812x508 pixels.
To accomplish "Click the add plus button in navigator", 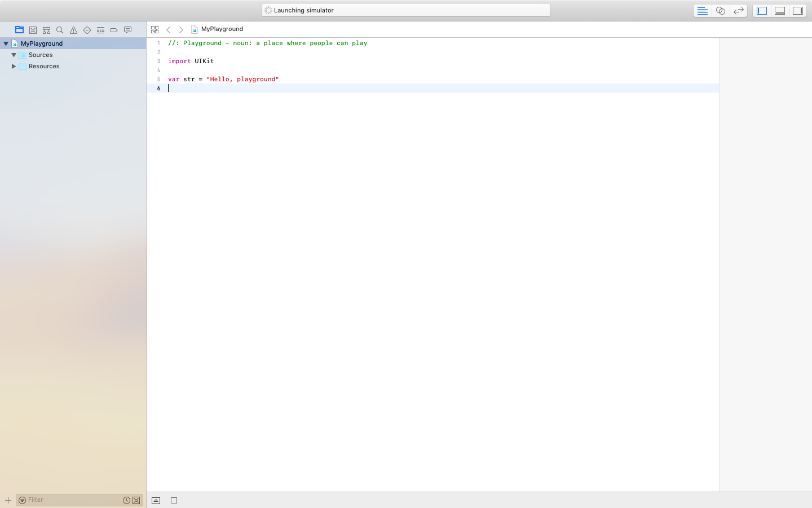I will [x=8, y=500].
